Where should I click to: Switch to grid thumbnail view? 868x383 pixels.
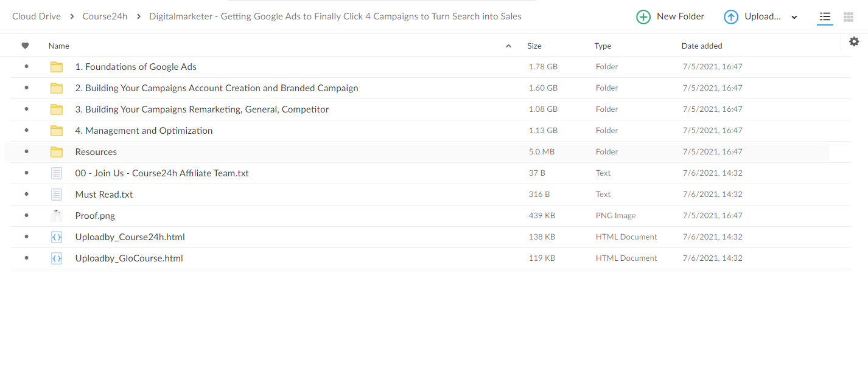click(x=849, y=16)
